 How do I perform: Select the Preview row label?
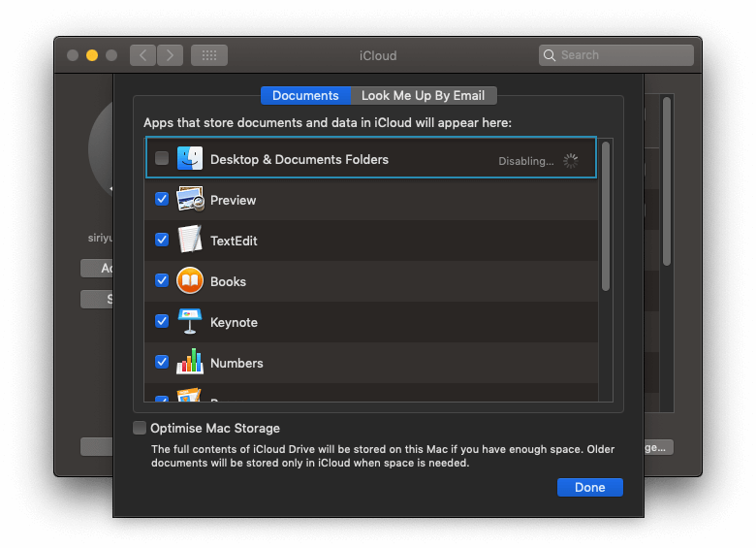233,200
